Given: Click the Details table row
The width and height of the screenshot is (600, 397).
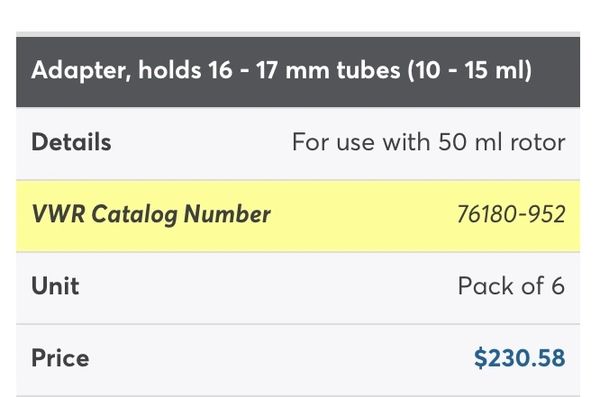Looking at the screenshot, I should pyautogui.click(x=298, y=144).
